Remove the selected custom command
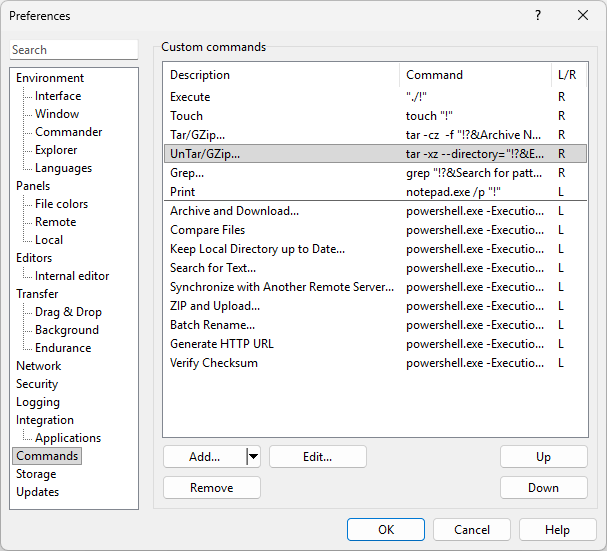 212,488
